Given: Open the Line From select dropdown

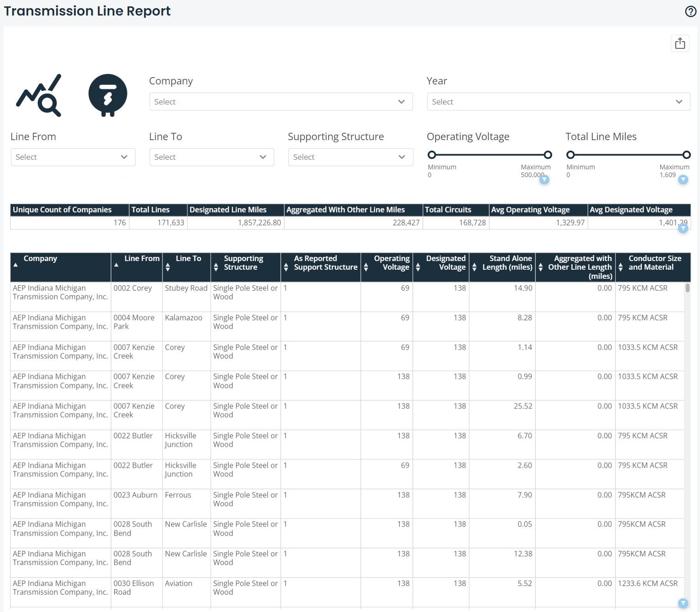Looking at the screenshot, I should [73, 157].
